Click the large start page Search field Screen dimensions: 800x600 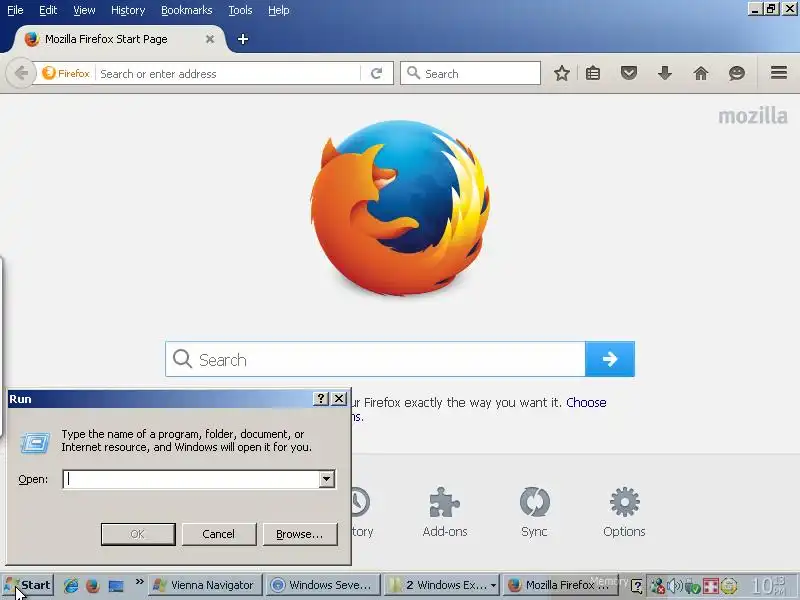(x=376, y=359)
